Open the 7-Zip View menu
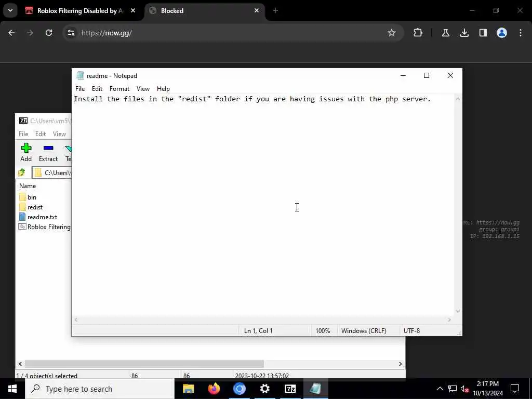This screenshot has width=532, height=399. click(59, 134)
